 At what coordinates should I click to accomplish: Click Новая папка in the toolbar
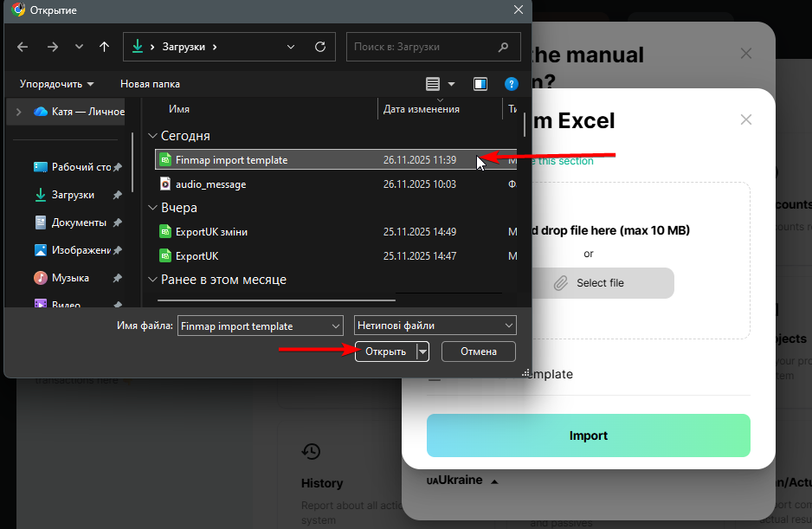[x=150, y=84]
